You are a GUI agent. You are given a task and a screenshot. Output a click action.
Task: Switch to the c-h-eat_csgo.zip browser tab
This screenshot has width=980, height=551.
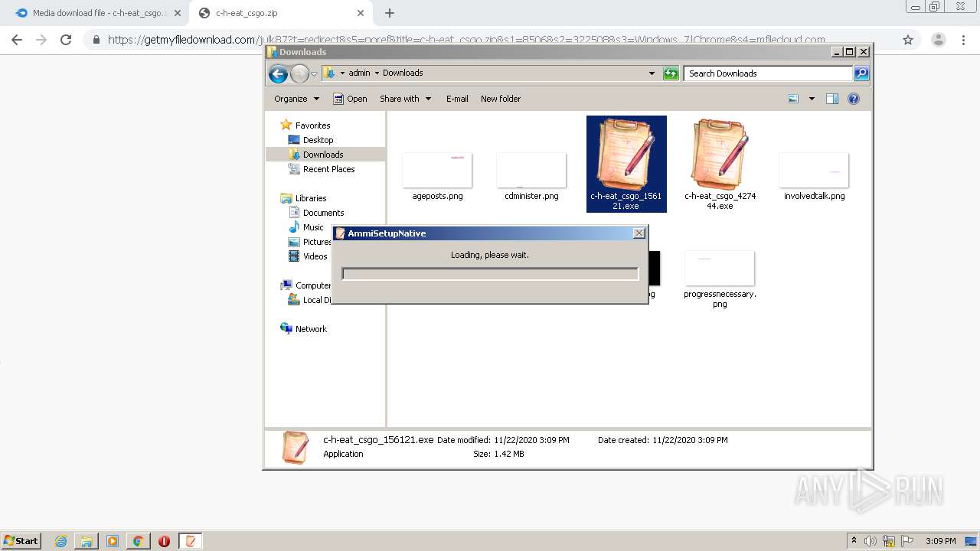(279, 13)
